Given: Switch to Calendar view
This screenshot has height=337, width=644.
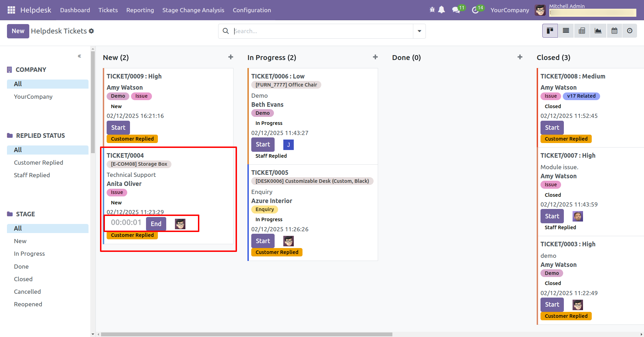Looking at the screenshot, I should [x=614, y=31].
